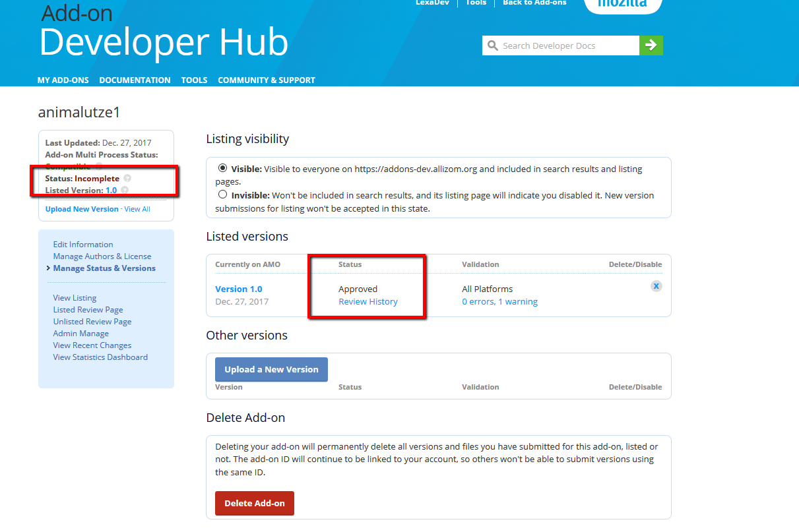Open COMMUNITY & SUPPORT
799x532 pixels.
click(x=267, y=80)
